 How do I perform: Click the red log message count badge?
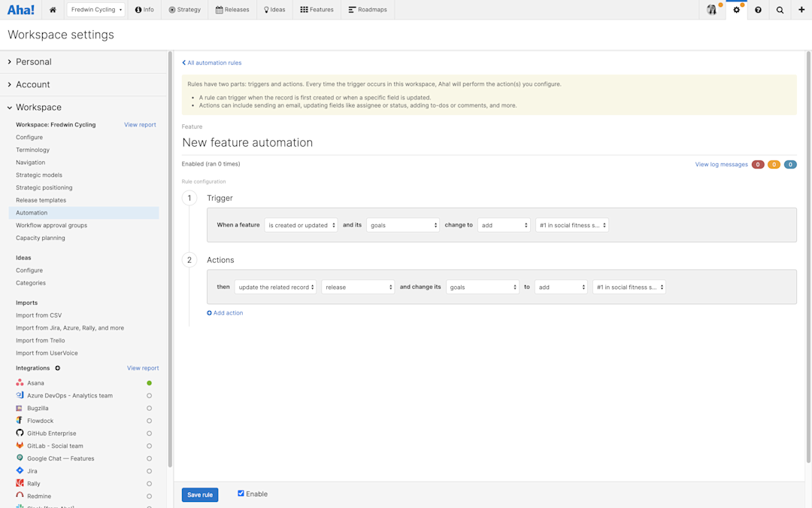tap(758, 164)
